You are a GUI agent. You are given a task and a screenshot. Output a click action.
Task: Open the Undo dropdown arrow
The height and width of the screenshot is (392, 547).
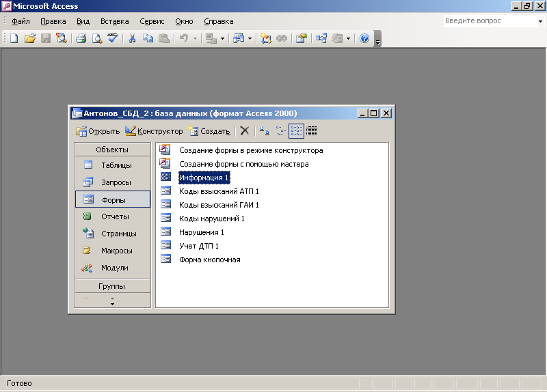(x=195, y=38)
